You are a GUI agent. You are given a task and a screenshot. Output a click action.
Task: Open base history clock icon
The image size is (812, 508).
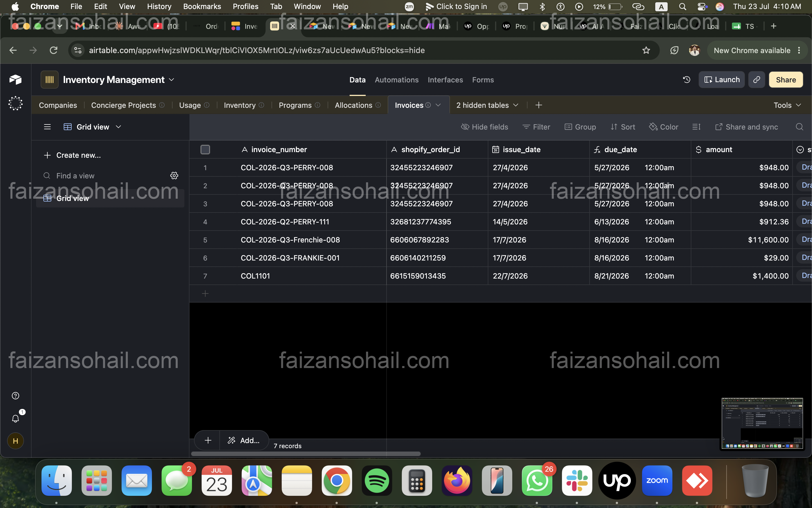687,80
